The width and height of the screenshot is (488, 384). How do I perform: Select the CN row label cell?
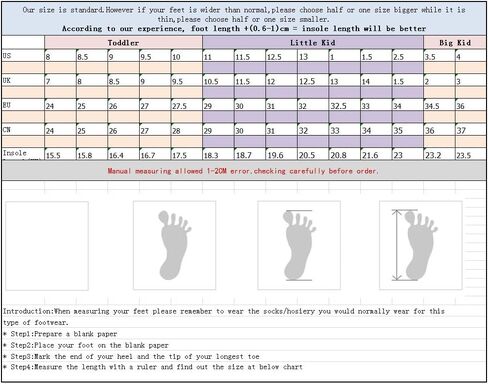[x=23, y=130]
